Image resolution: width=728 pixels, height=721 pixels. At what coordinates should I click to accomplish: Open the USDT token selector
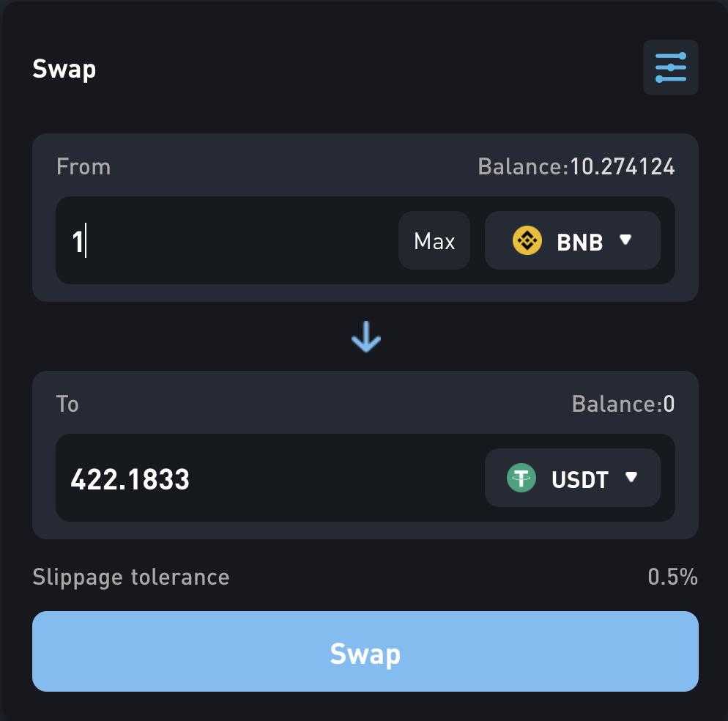pos(573,478)
